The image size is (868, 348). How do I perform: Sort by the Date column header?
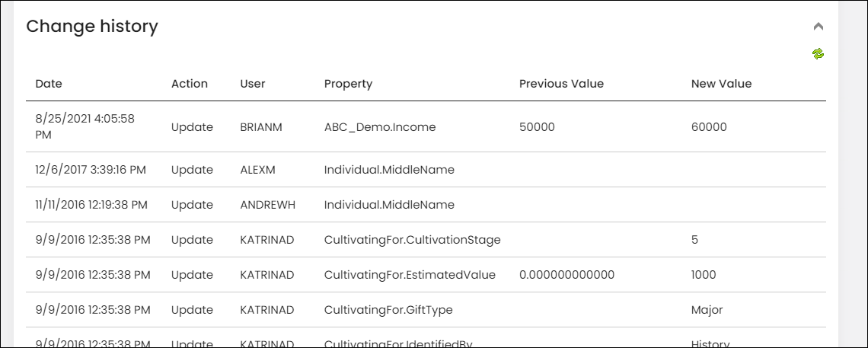[49, 84]
